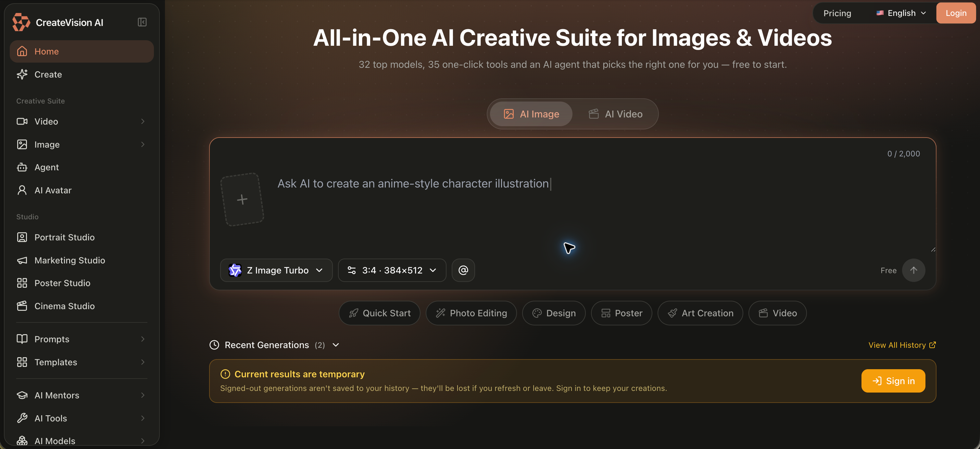Screen dimensions: 980x449
Task: Open Create in the sidebar
Action: pos(82,74)
